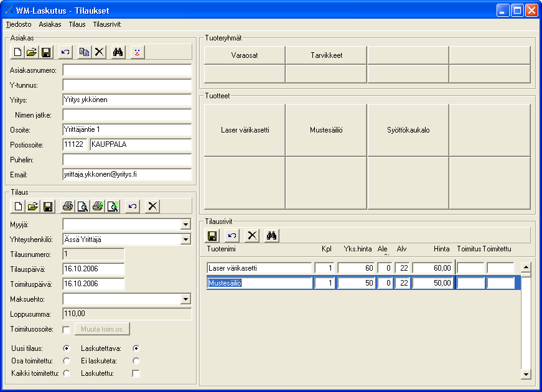This screenshot has height=392, width=542.
Task: Copy the customer record in Asiakas toolbar
Action: tap(85, 52)
